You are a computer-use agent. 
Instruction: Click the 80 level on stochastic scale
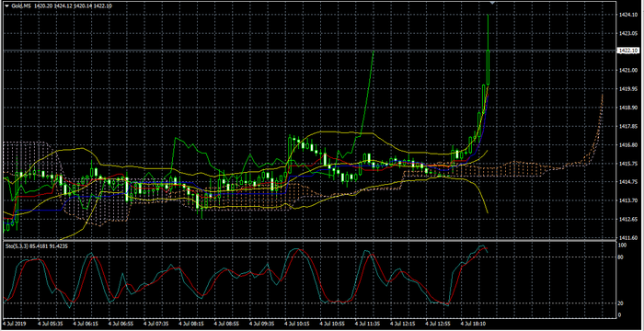click(x=622, y=257)
